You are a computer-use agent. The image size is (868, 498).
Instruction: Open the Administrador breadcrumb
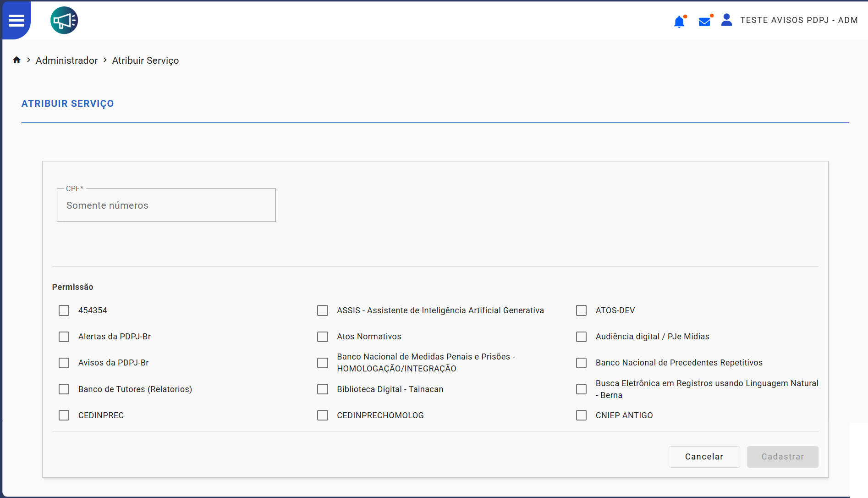tap(66, 61)
